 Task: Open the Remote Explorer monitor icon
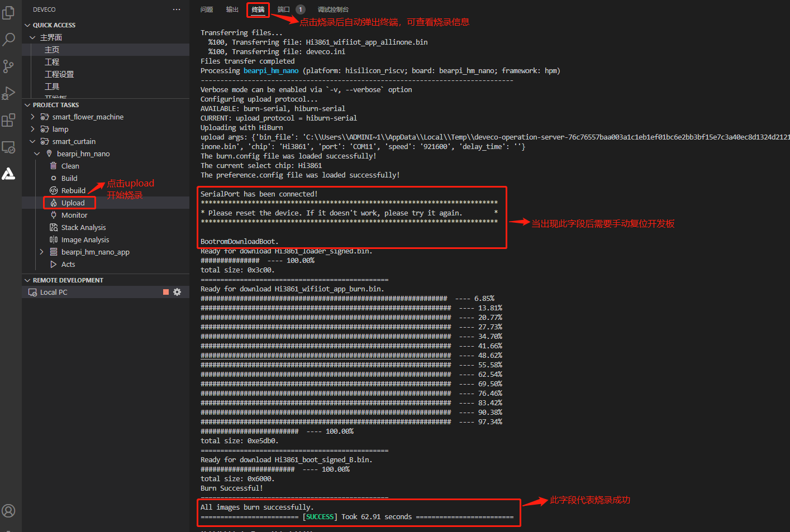8,147
